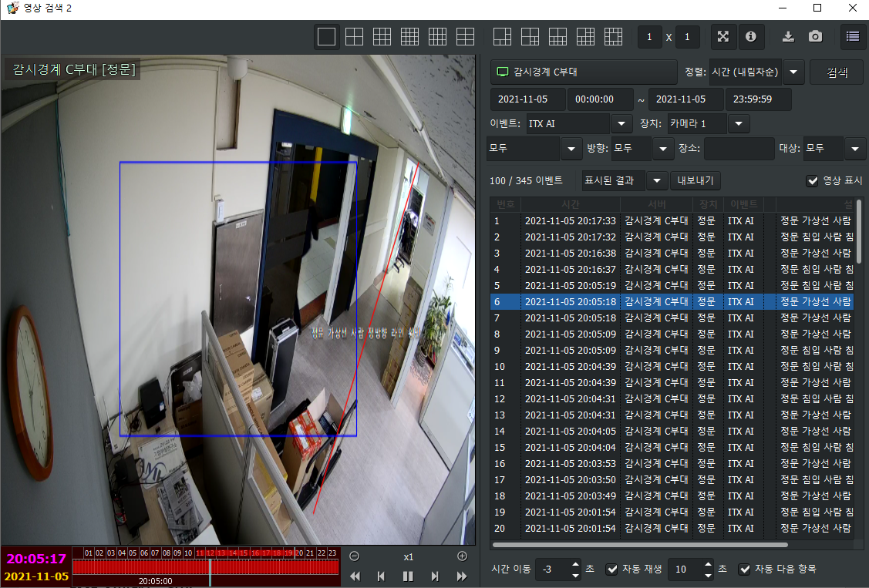
Task: Pause playback with the pause button
Action: point(408,576)
